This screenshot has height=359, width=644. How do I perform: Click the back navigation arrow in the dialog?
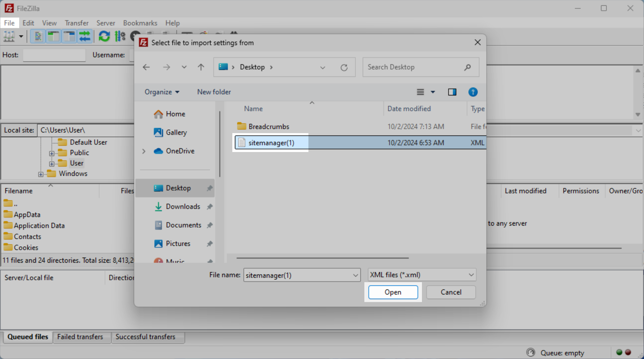(146, 67)
